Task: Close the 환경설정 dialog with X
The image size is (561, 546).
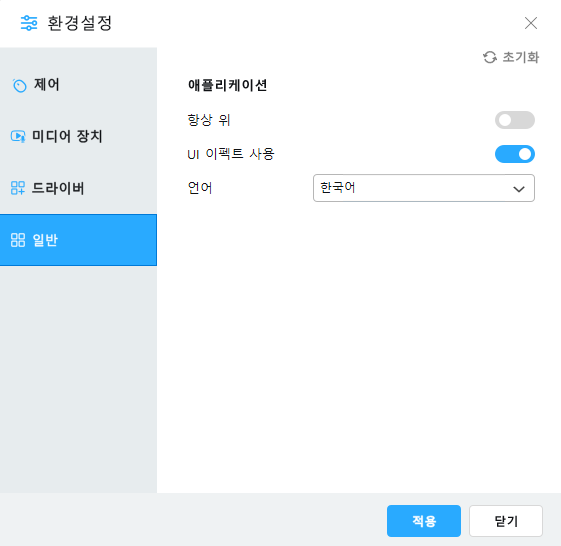Action: 531,23
